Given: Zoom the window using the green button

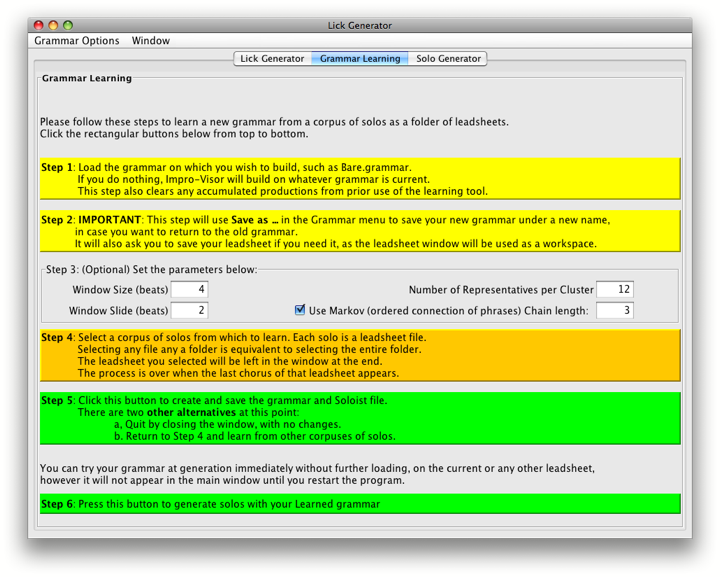Looking at the screenshot, I should 69,25.
